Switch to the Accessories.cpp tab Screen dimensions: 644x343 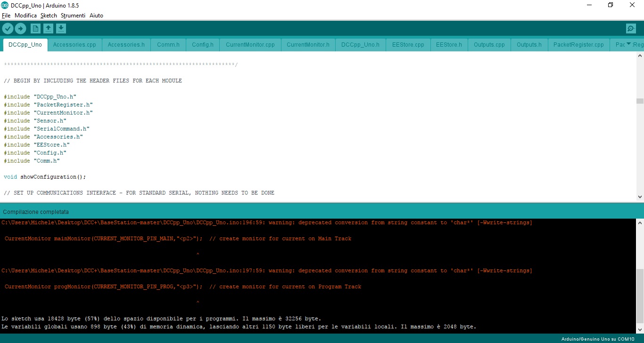(x=74, y=45)
